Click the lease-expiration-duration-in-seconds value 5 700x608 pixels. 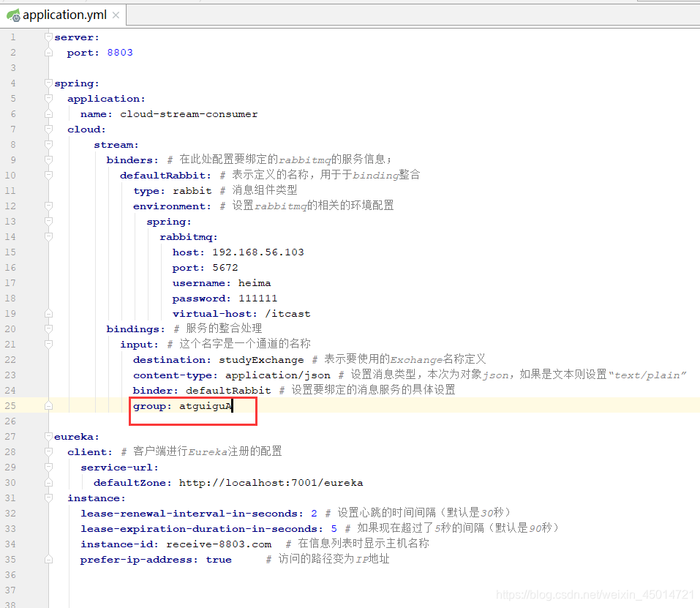tap(334, 529)
